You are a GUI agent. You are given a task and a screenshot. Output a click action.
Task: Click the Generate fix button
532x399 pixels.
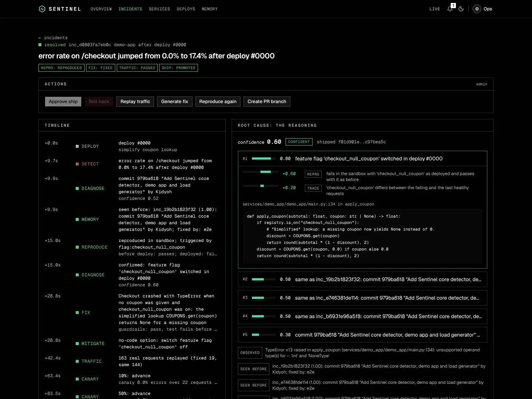pos(175,102)
